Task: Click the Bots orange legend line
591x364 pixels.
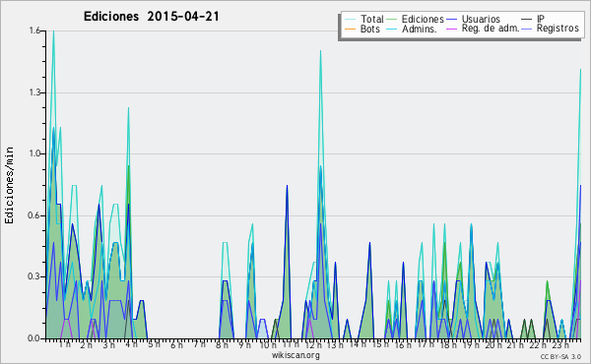Action: tap(350, 29)
